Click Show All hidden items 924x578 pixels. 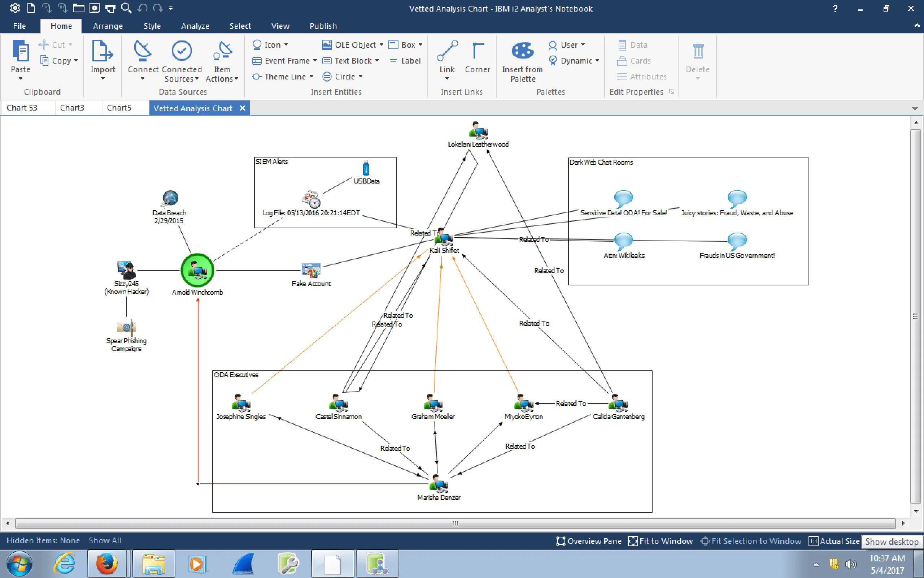tap(105, 540)
